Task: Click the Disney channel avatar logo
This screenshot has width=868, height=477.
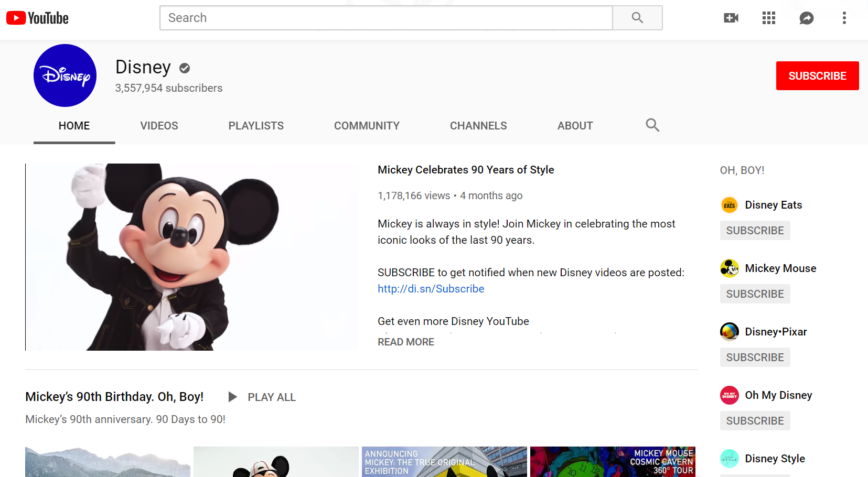Action: click(65, 75)
